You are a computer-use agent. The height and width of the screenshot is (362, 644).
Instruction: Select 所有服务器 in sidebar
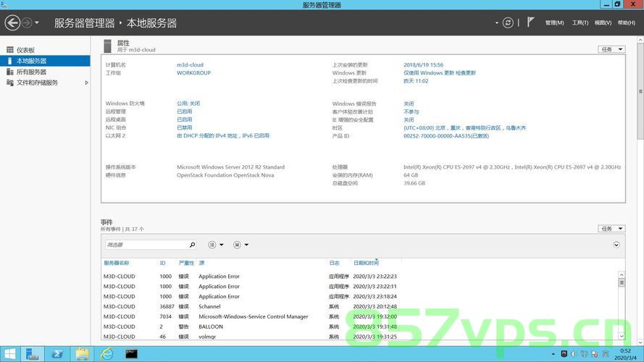pyautogui.click(x=45, y=72)
